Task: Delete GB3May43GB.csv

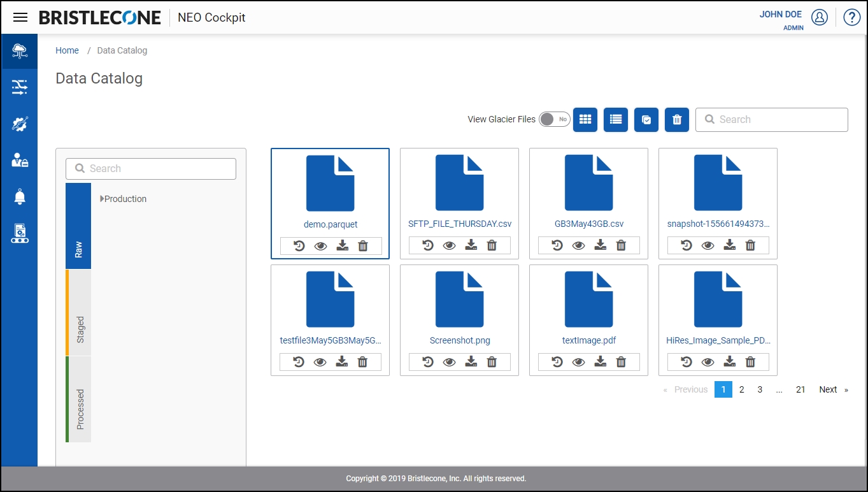Action: click(x=621, y=245)
